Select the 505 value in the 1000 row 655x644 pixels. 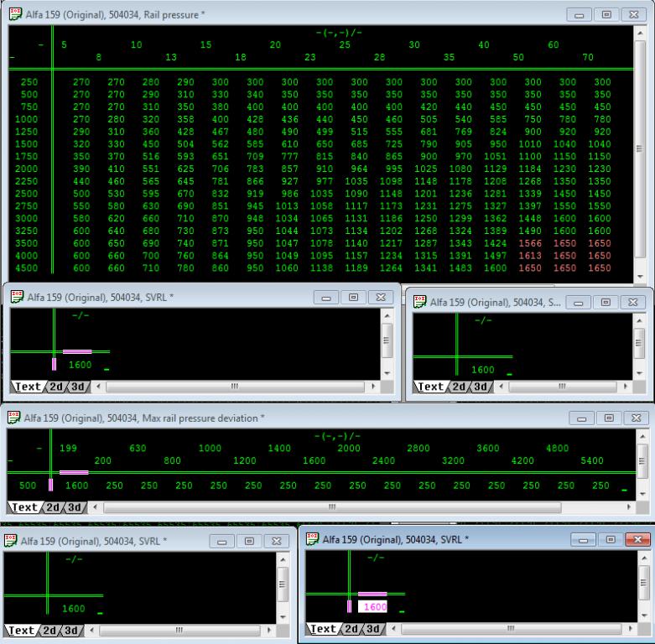429,119
